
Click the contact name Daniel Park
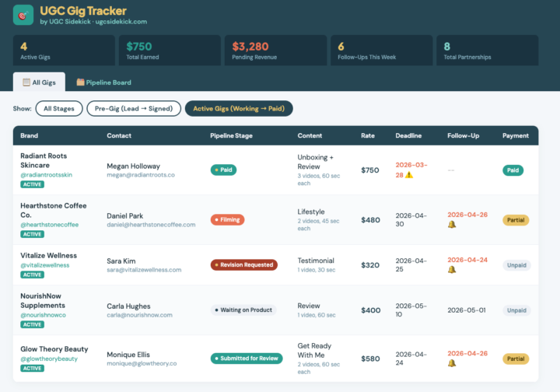click(125, 216)
